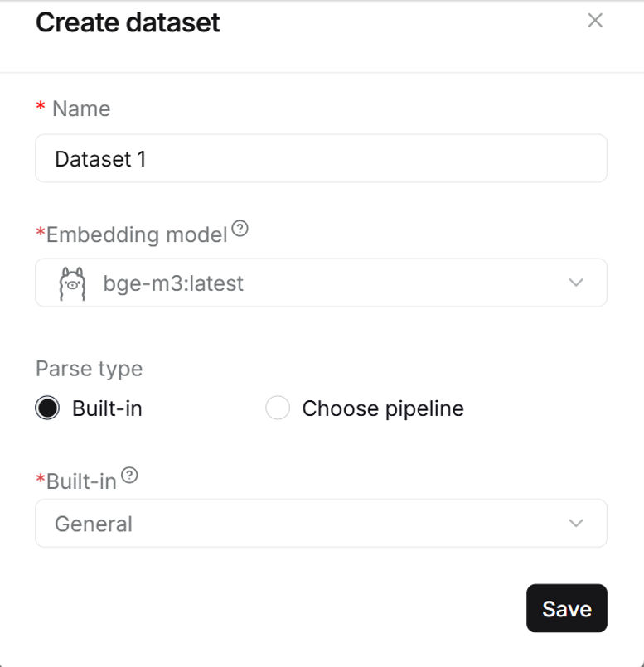Image resolution: width=644 pixels, height=667 pixels.
Task: Click the "Built-in" radio option label text
Action: (x=107, y=408)
